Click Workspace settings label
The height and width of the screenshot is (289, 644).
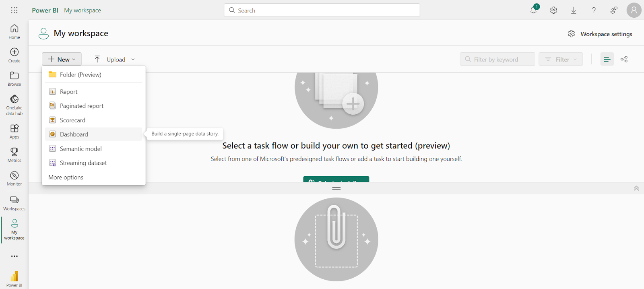(606, 34)
